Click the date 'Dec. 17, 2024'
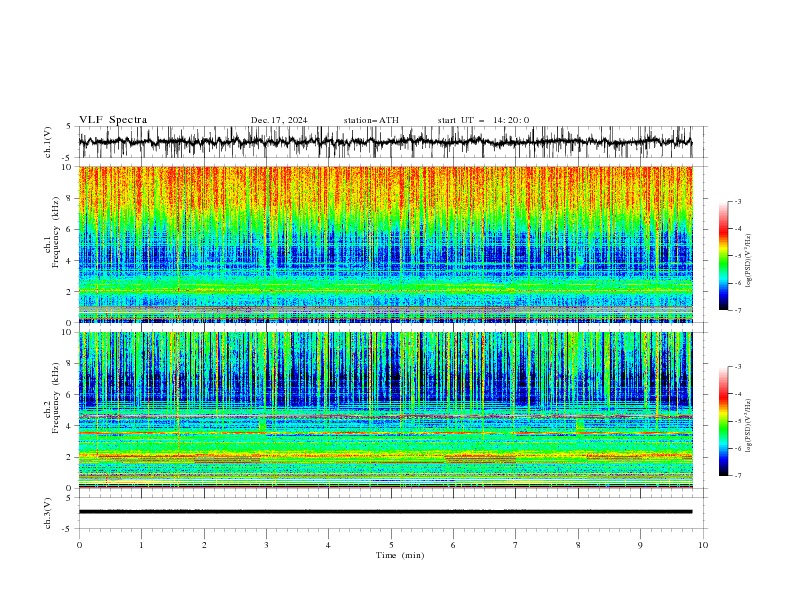This screenshot has height=612, width=792. [279, 120]
